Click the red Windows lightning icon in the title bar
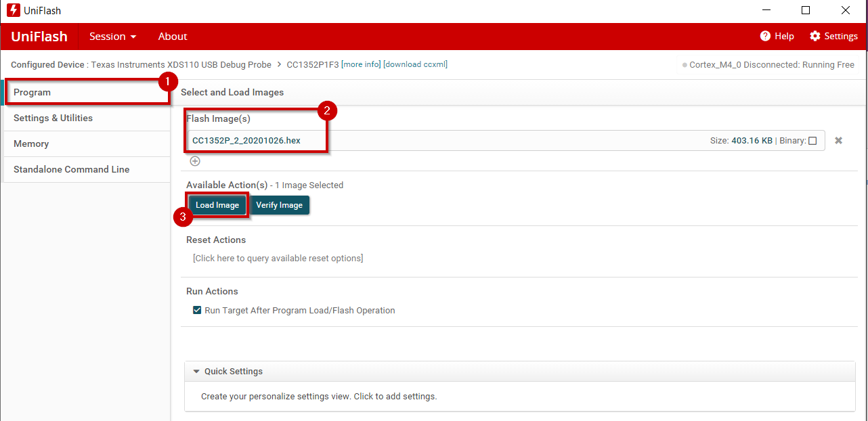Viewport: 868px width, 421px height. (x=12, y=9)
